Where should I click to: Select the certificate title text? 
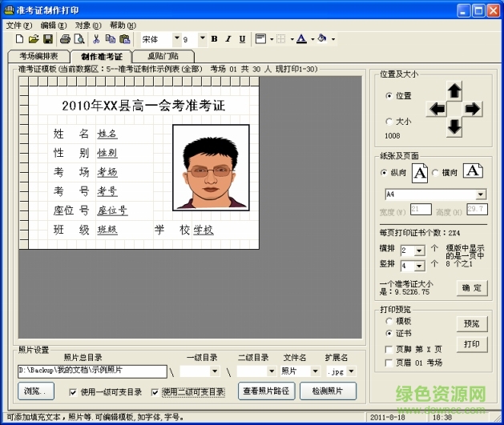[143, 106]
